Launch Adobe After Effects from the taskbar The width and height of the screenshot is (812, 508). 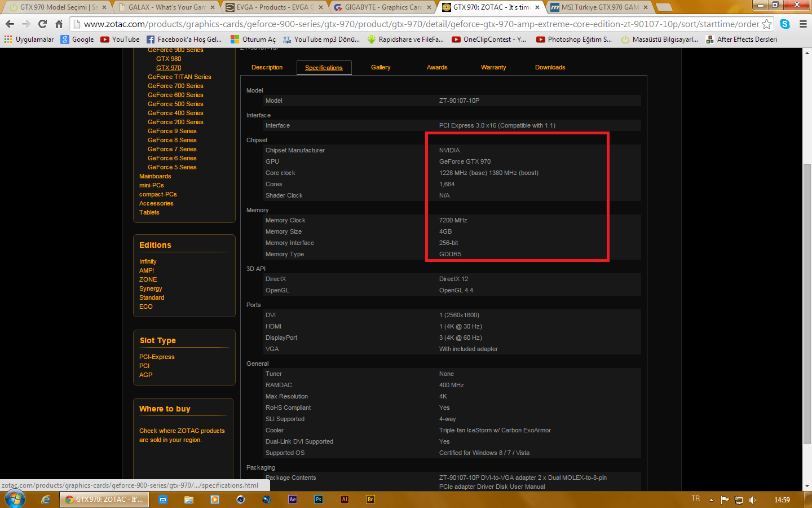[293, 500]
